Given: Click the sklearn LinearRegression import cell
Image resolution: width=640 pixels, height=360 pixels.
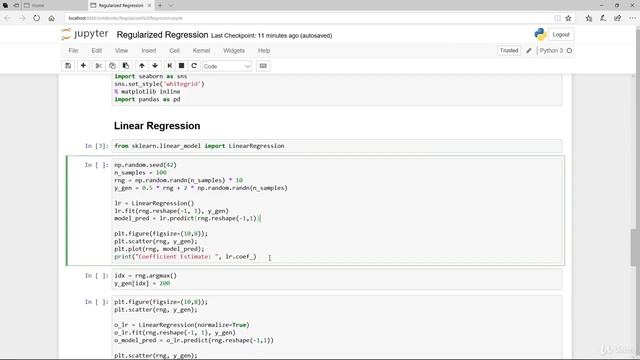Looking at the screenshot, I should point(337,146).
